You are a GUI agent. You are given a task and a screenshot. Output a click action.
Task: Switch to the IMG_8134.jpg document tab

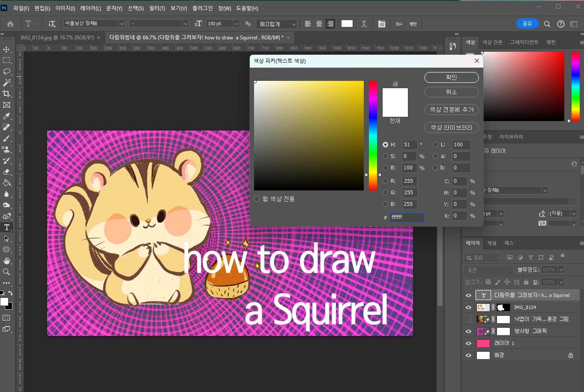[57, 38]
